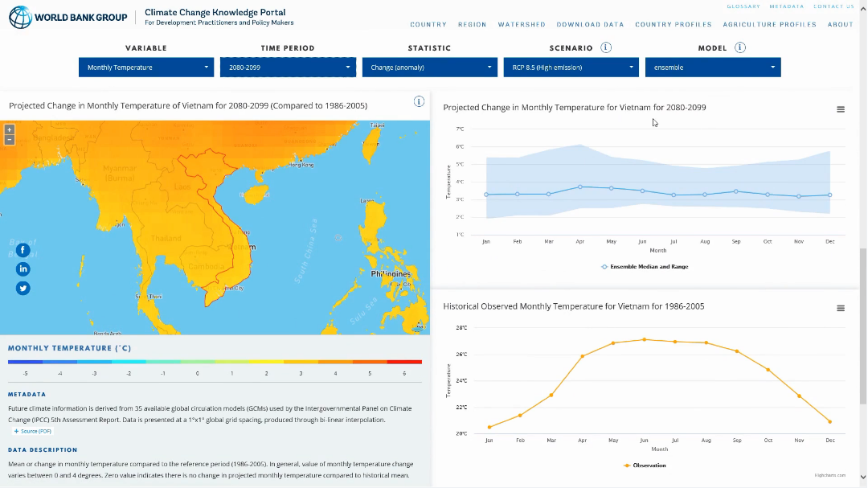Share via Facebook icon
This screenshot has width=868, height=488.
click(23, 250)
